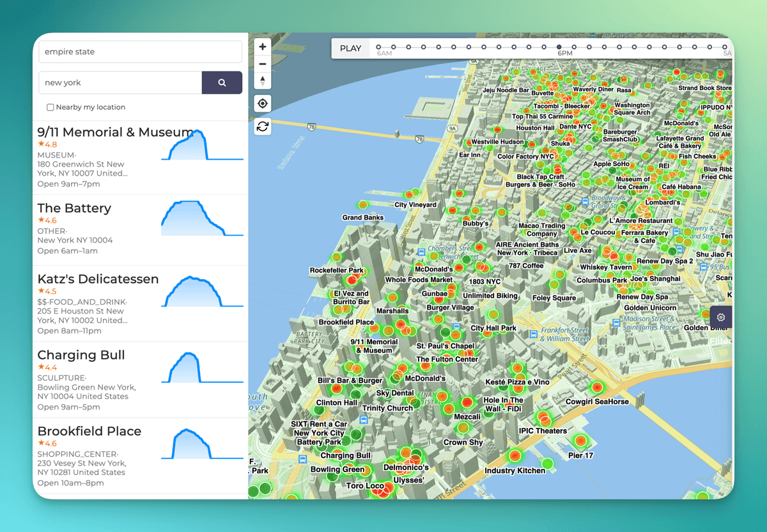Locate me with the geolocate icon
The height and width of the screenshot is (532, 767).
[x=263, y=103]
